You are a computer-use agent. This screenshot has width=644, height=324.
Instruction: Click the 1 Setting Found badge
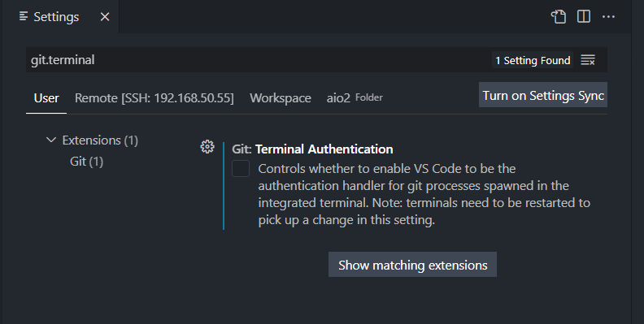tap(533, 60)
